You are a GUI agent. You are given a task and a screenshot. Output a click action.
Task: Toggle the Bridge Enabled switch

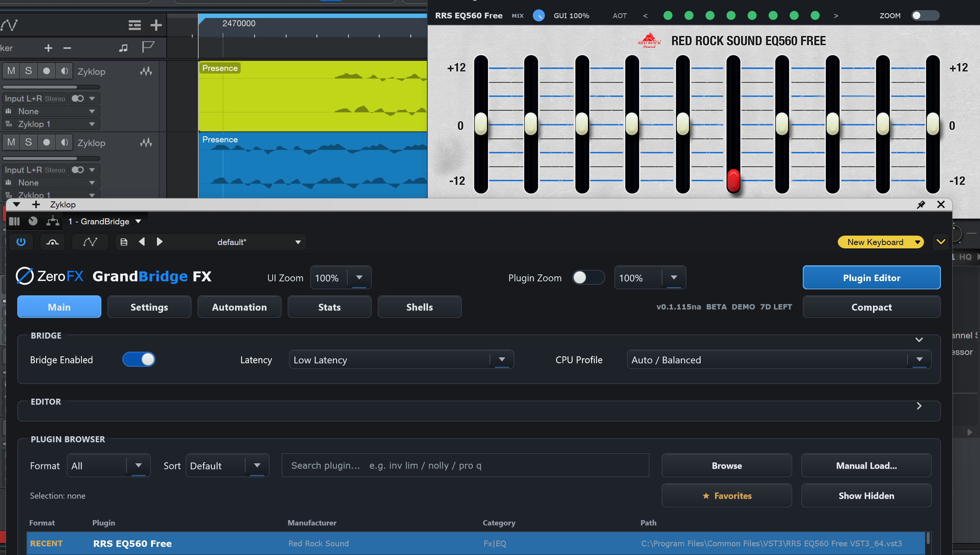coord(139,360)
